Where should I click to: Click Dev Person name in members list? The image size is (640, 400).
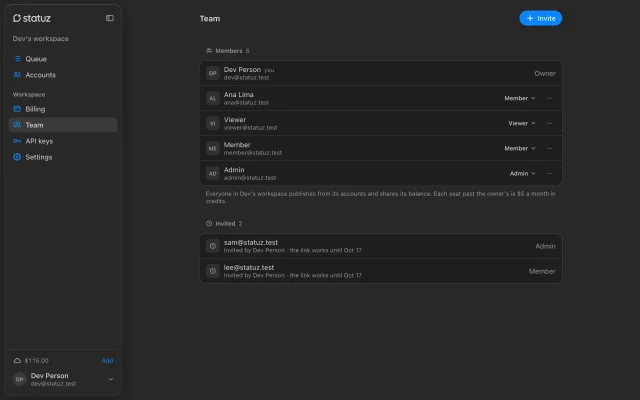click(242, 69)
